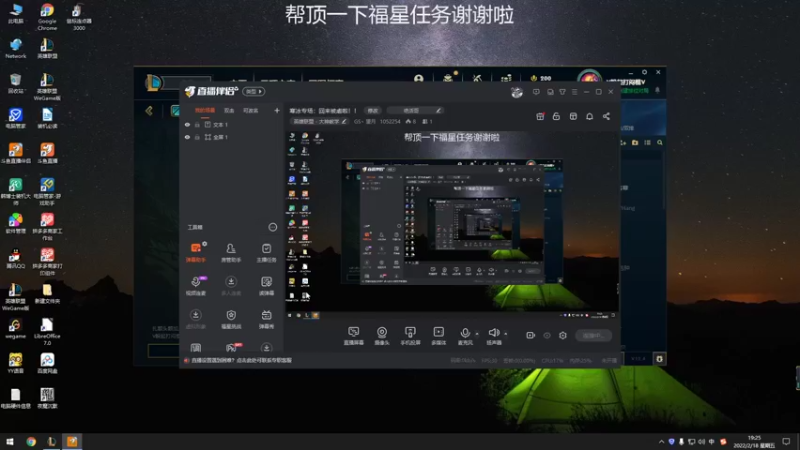Expand the speaker options arrow
The height and width of the screenshot is (450, 800).
tap(506, 334)
